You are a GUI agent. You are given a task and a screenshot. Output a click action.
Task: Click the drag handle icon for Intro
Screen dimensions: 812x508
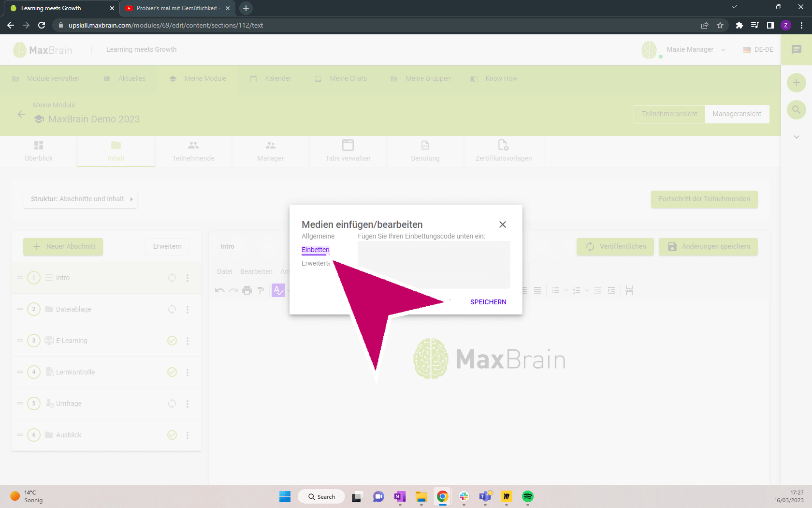pos(20,278)
